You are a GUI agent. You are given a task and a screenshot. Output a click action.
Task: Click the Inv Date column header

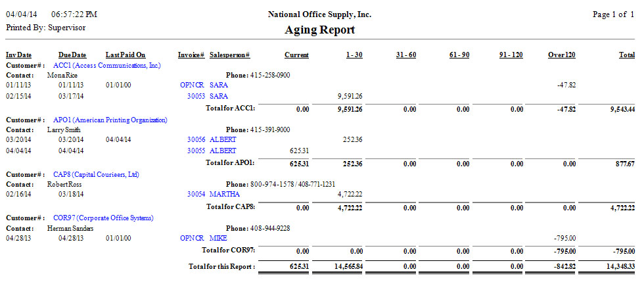point(19,55)
